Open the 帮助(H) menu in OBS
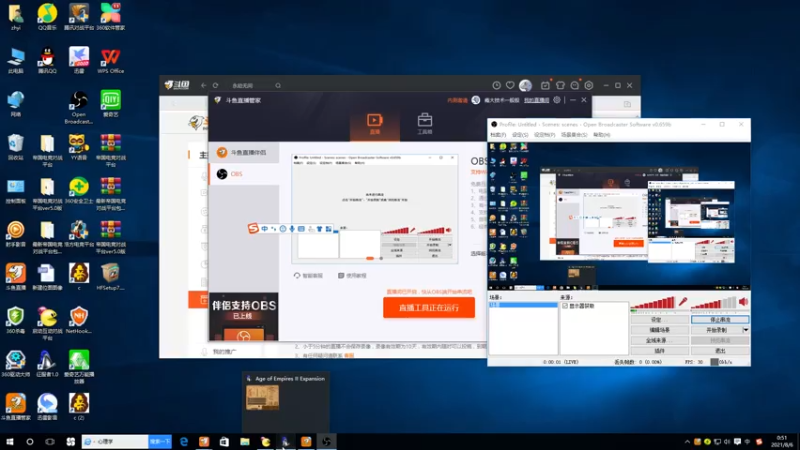Image resolution: width=800 pixels, height=450 pixels. 602,135
